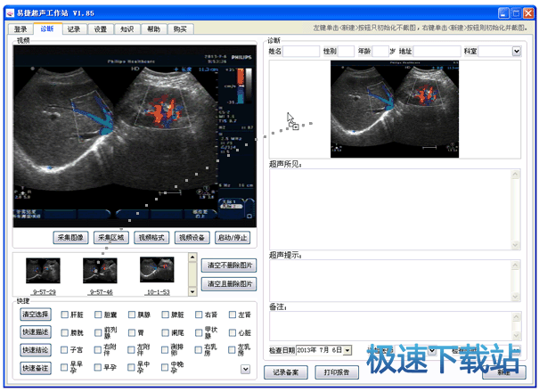Click thumbnail list scroll-down arrow
This screenshot has height=392, width=539.
tap(192, 292)
